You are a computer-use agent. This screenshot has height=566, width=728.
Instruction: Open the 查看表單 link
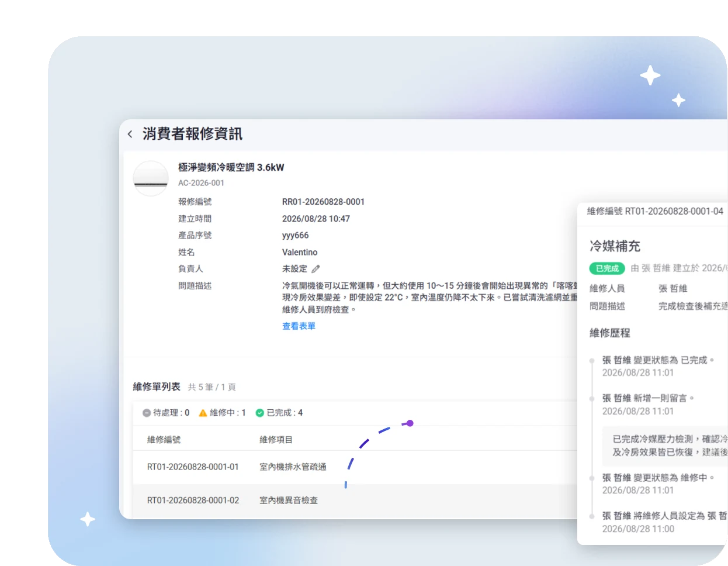tap(299, 326)
